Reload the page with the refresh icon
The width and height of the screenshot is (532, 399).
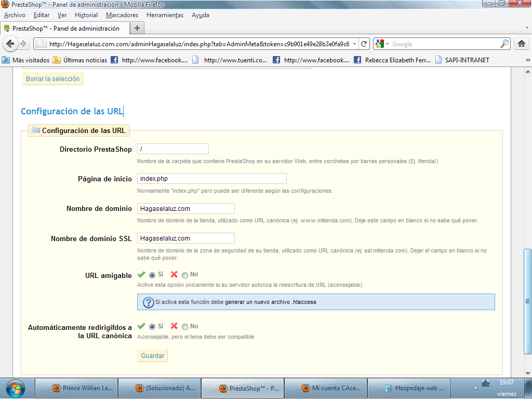pos(364,44)
